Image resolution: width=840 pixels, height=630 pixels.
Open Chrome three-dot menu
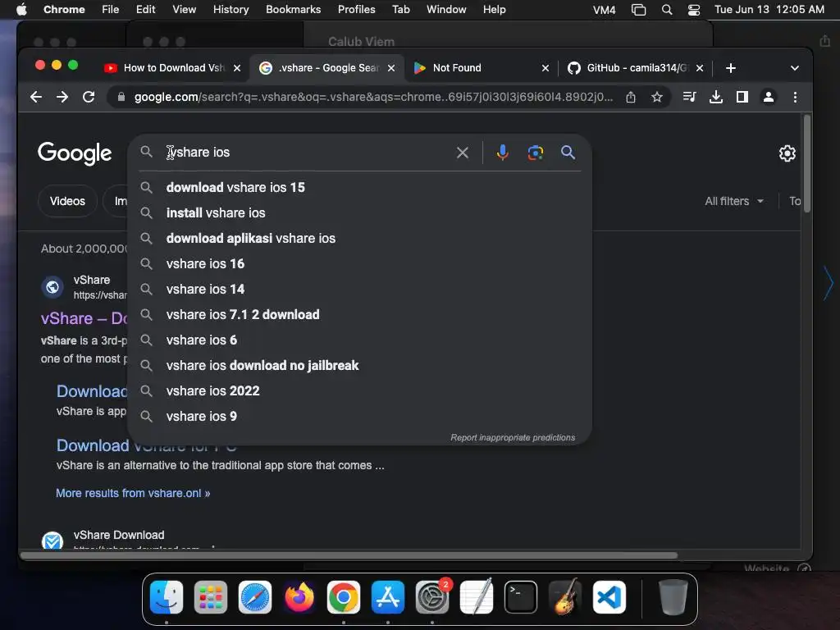pyautogui.click(x=795, y=97)
